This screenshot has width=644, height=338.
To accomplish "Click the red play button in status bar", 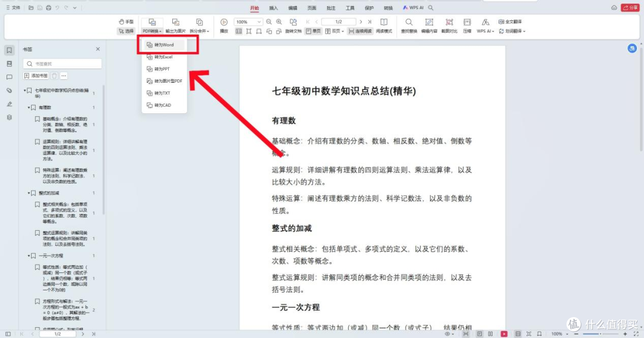I will click(504, 334).
